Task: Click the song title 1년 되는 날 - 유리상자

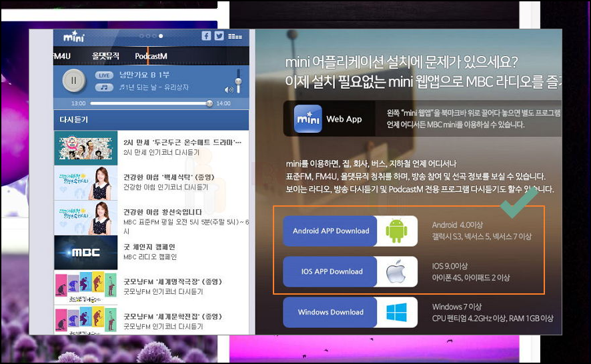Action: (154, 87)
